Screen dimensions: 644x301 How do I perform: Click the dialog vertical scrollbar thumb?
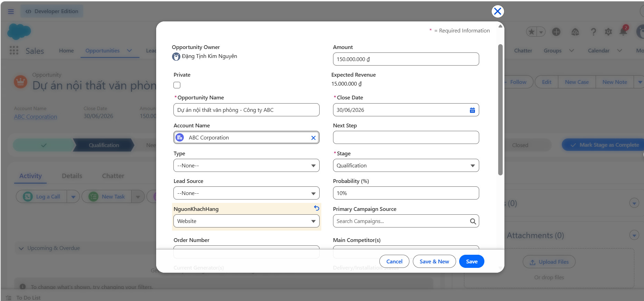tap(500, 110)
